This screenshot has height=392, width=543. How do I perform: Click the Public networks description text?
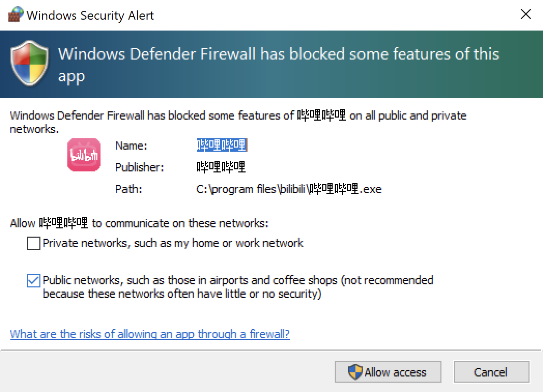(x=238, y=287)
